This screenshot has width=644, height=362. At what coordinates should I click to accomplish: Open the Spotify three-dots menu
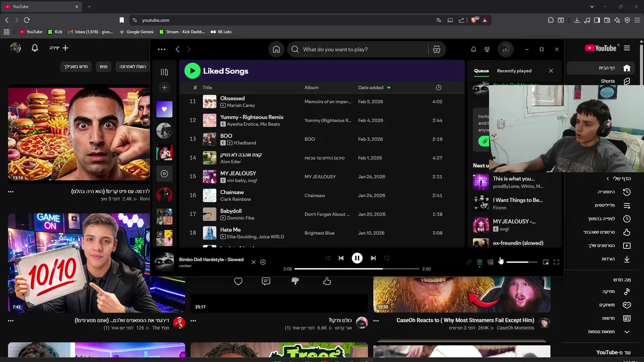click(162, 49)
